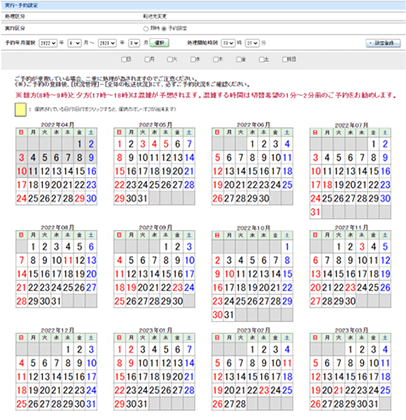
Task: Open the start month dropdown
Action: (x=74, y=43)
